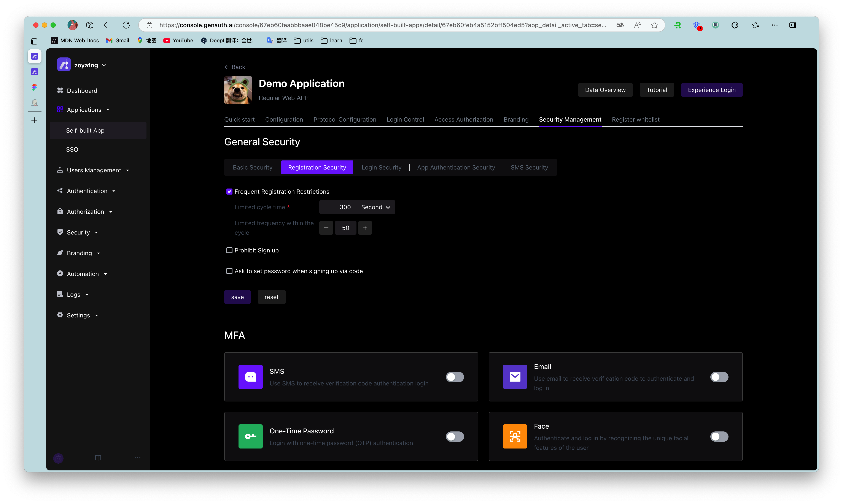Toggle the browser sidebar pane icon
This screenshot has height=504, width=843.
coord(793,25)
